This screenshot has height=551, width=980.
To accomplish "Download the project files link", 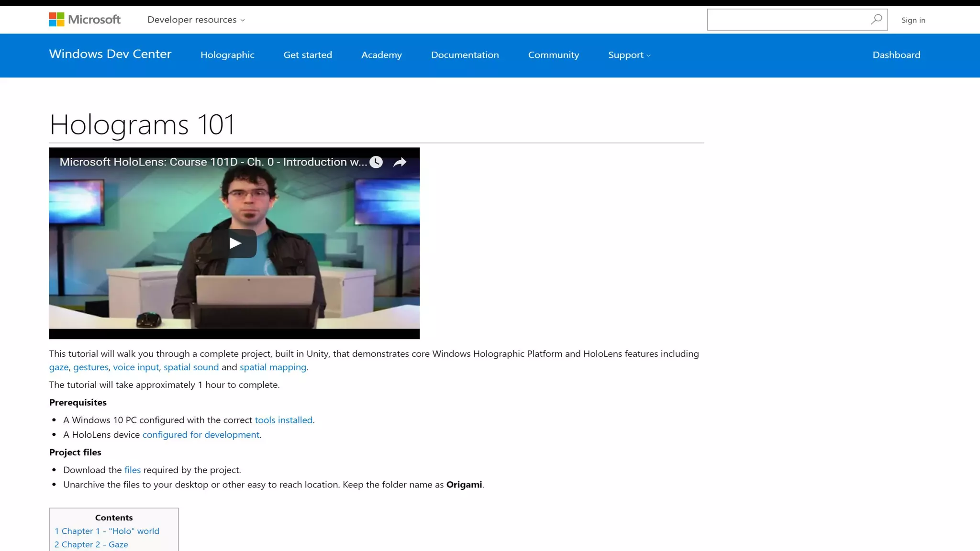I will coord(133,470).
